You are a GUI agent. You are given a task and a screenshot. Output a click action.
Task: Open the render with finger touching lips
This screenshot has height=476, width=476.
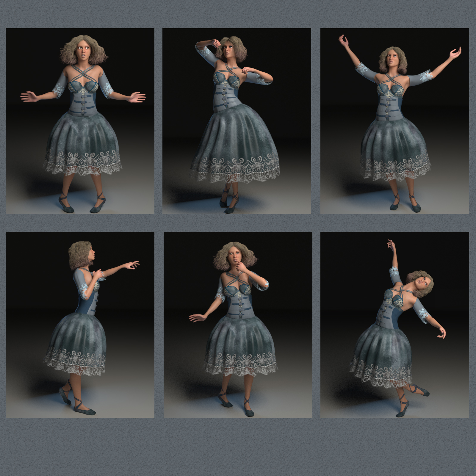pos(238,325)
